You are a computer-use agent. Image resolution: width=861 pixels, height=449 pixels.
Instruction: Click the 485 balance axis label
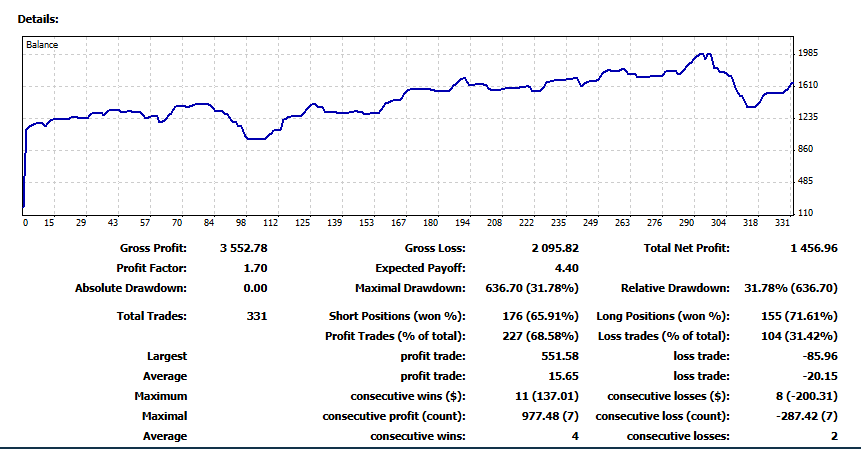[806, 181]
